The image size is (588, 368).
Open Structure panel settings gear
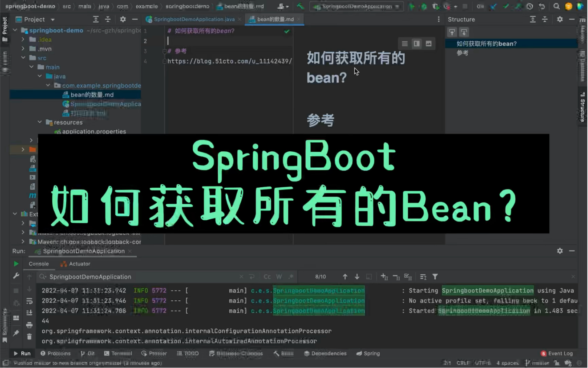point(560,19)
